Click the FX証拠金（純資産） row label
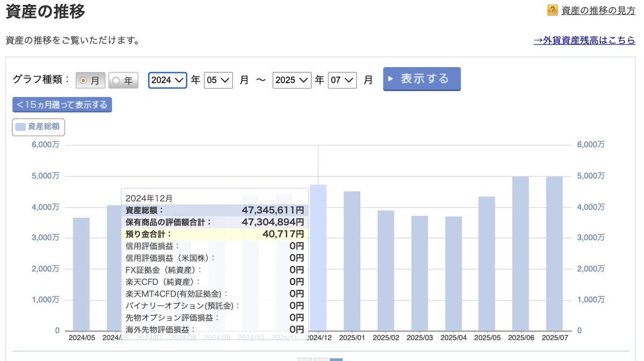The width and height of the screenshot is (644, 361). (164, 270)
